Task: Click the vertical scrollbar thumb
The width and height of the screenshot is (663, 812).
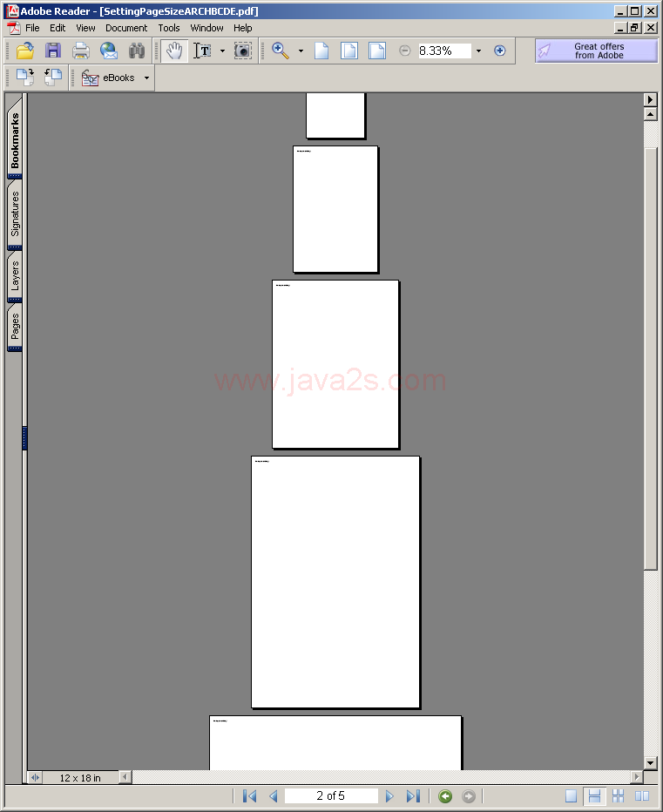Action: 650,360
